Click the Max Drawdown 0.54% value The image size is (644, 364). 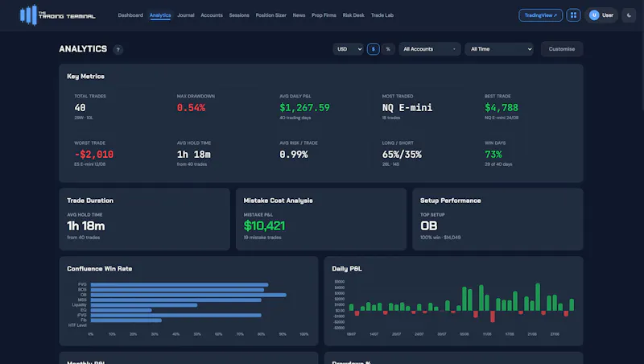191,108
